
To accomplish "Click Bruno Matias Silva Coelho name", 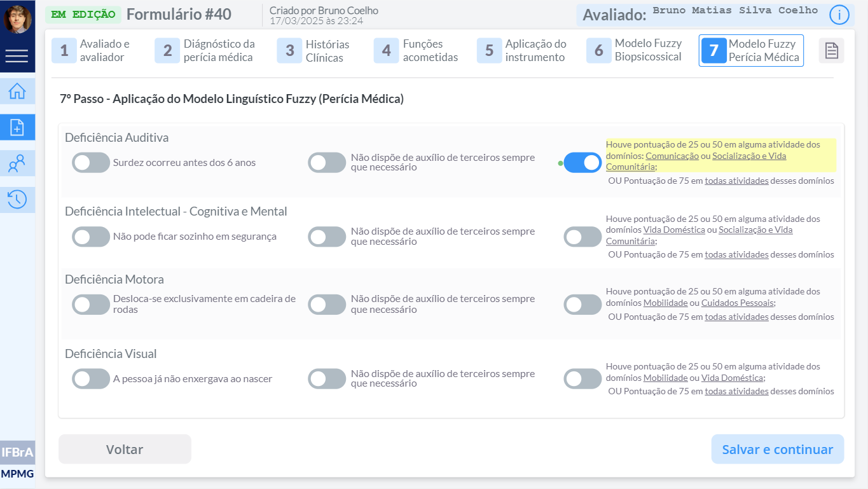I will pos(735,11).
